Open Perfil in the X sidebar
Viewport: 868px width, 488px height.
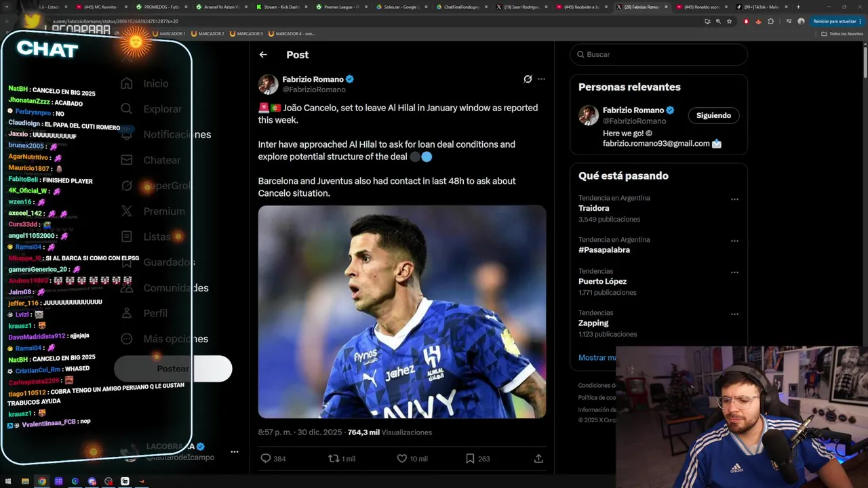point(144,313)
